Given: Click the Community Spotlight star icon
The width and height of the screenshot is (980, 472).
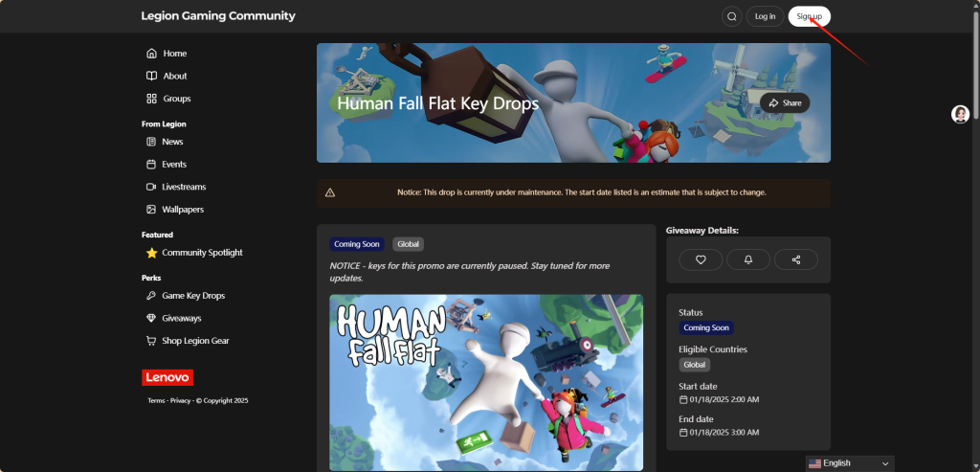Looking at the screenshot, I should [151, 253].
